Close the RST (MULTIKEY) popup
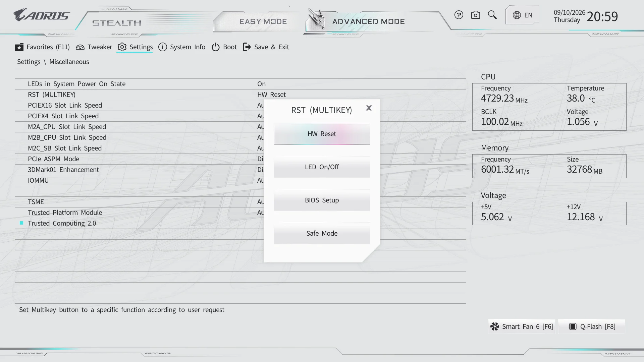The height and width of the screenshot is (362, 644). coord(369,108)
